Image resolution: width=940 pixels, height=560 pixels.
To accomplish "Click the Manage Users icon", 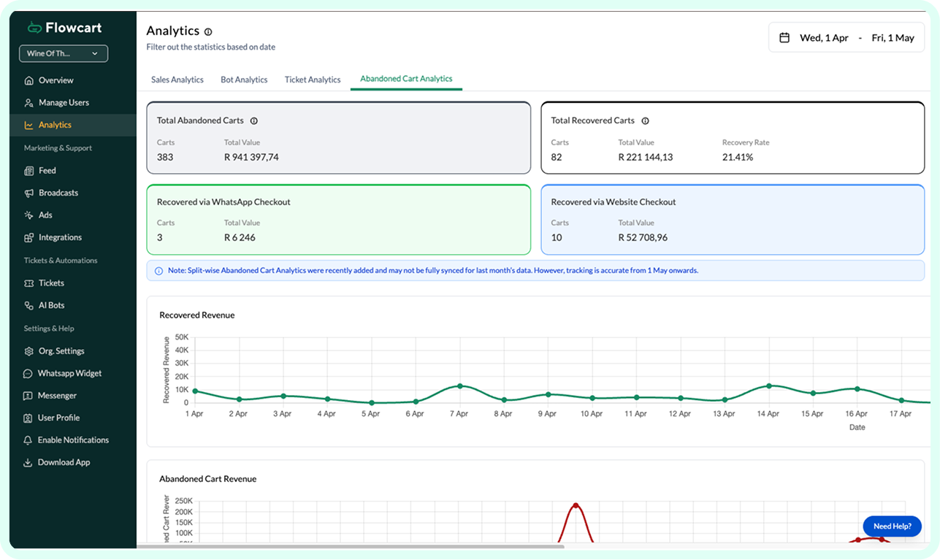I will (28, 103).
